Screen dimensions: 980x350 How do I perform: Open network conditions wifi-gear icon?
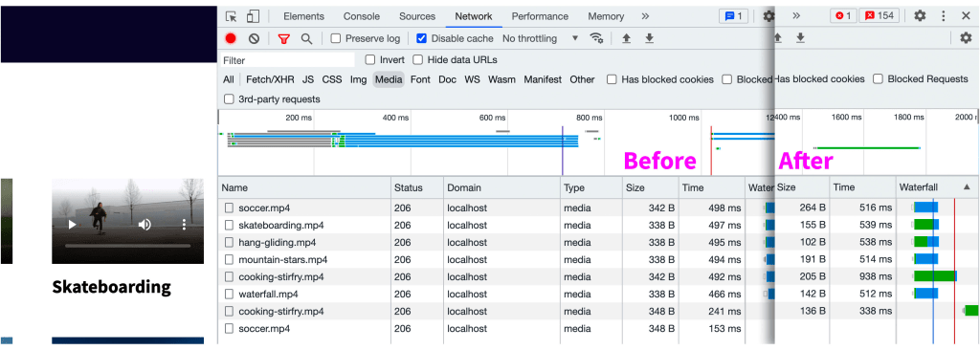(597, 38)
